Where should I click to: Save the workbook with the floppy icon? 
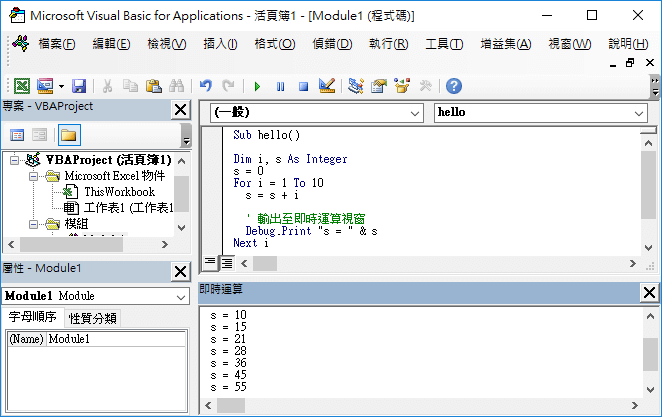click(79, 86)
